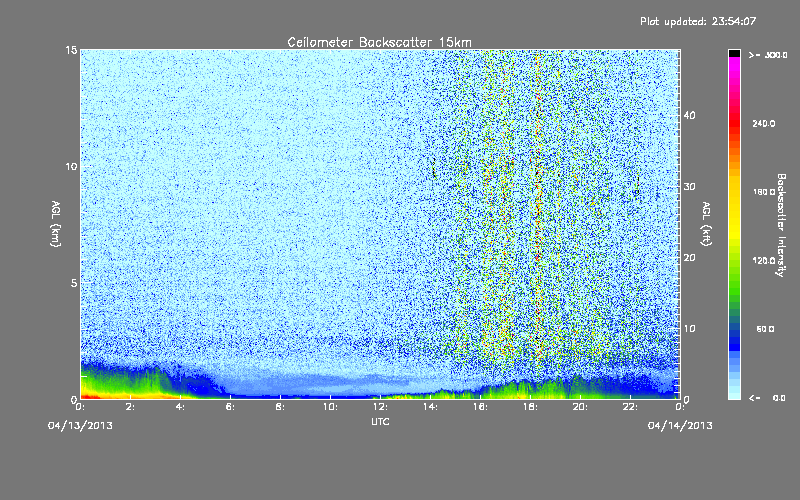Click the "180.0" colorbar value
This screenshot has width=800, height=500.
pyautogui.click(x=764, y=192)
